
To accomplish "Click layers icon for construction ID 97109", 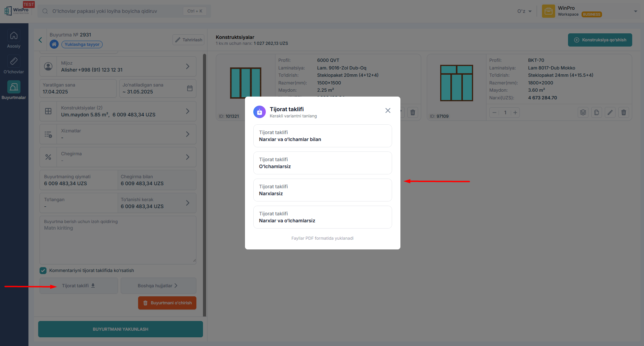I will coord(583,113).
